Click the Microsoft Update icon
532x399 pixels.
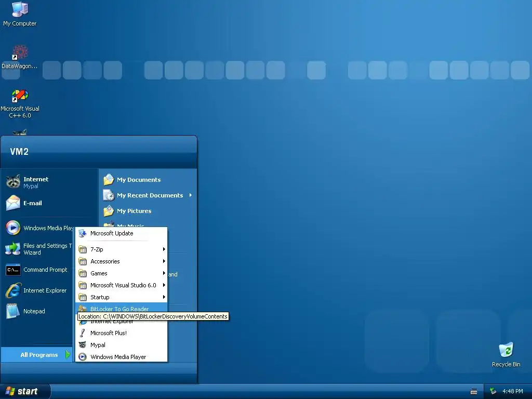click(83, 233)
